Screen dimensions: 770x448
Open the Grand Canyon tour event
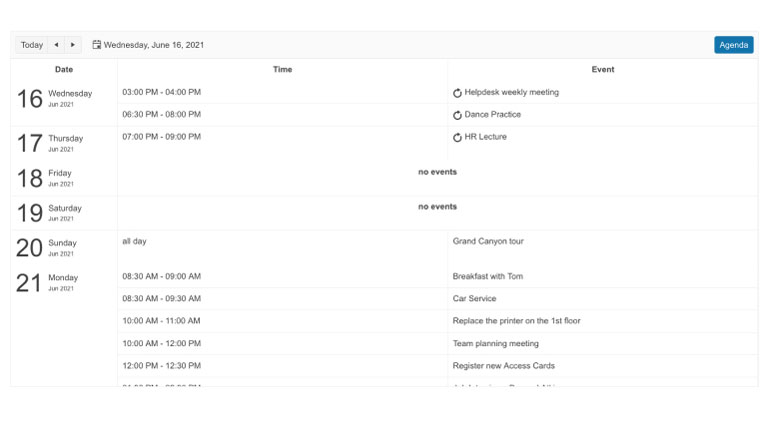[x=488, y=241]
